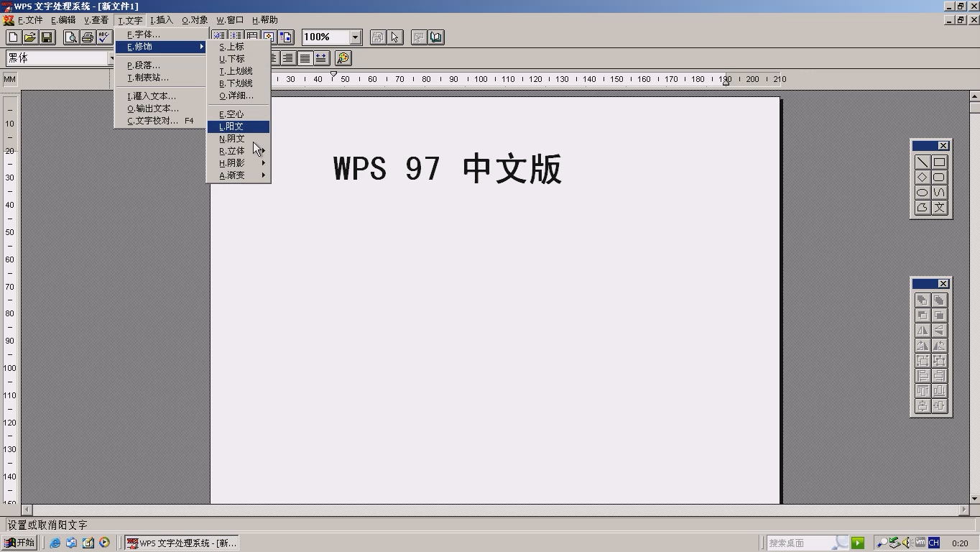Choose 制表站... tab stops entry
Viewport: 980px width, 552px height.
tap(161, 78)
